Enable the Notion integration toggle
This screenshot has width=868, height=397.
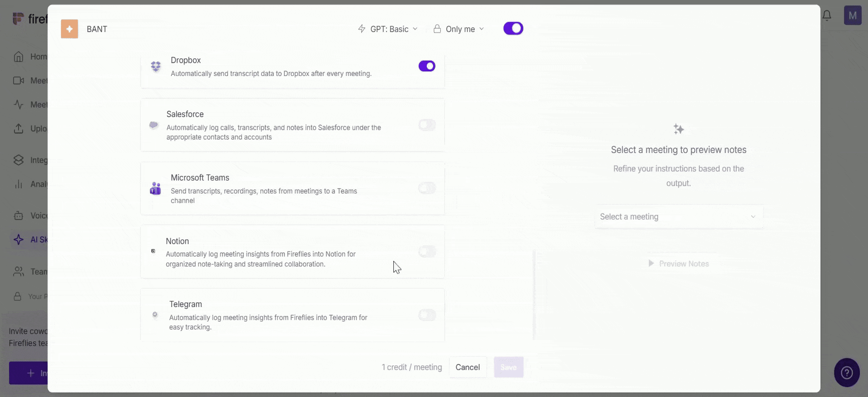coord(427,251)
